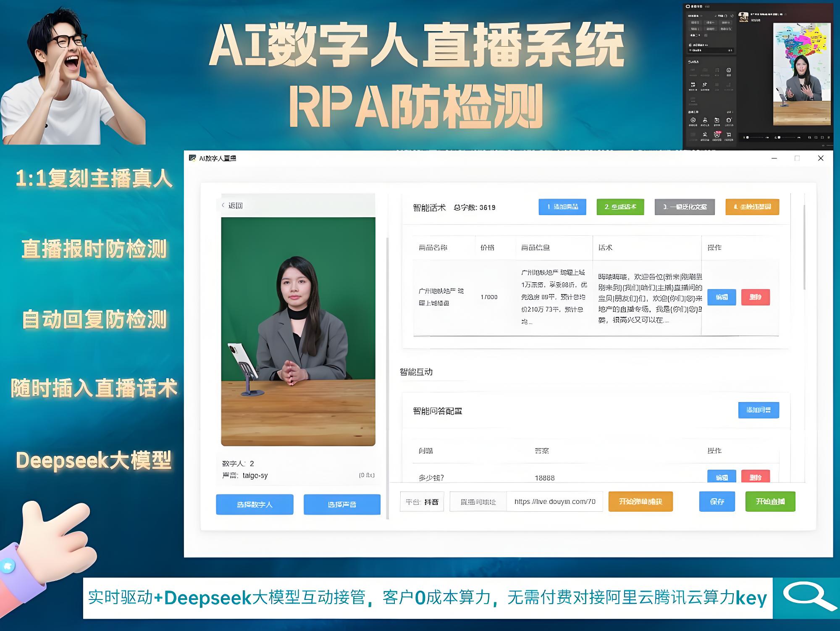The image size is (840, 631).
Task: Click the app logo on the AI数字人直播 title bar
Action: coord(192,158)
